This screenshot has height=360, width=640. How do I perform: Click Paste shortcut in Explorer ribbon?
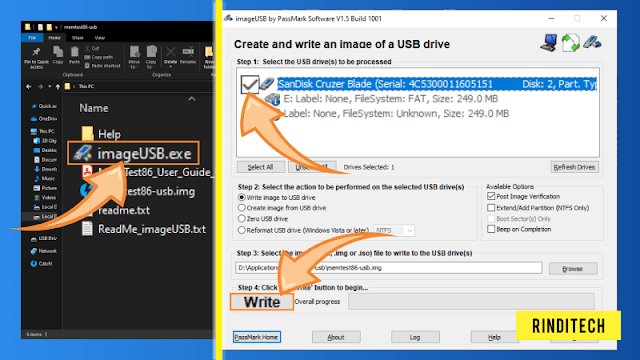(102, 66)
